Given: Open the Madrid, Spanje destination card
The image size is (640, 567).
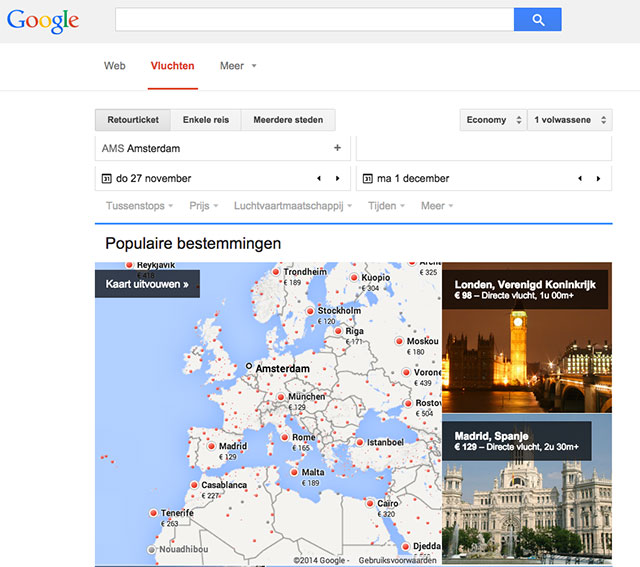Looking at the screenshot, I should (x=527, y=489).
